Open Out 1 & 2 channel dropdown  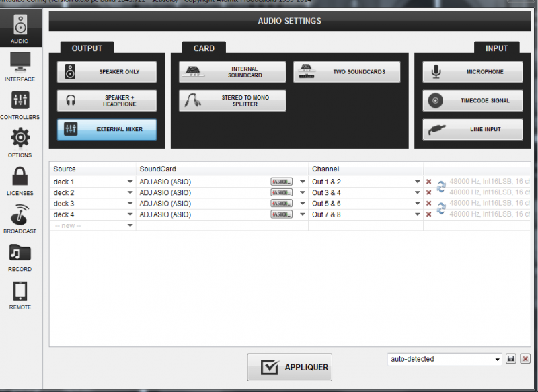[x=417, y=182]
